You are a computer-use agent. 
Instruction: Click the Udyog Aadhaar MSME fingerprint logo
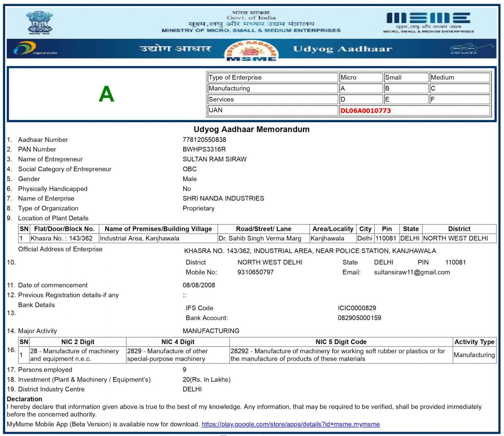251,51
